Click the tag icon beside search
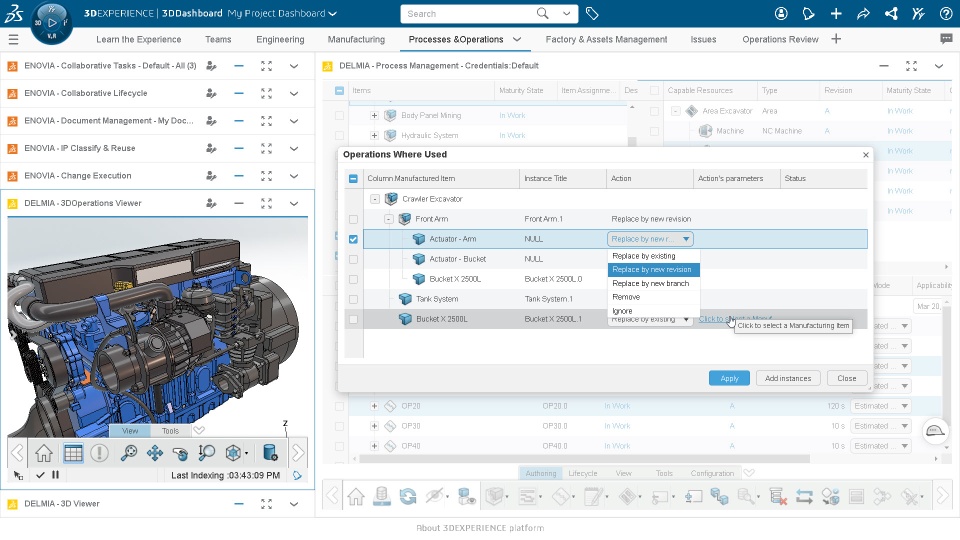The height and width of the screenshot is (540, 960). 591,13
